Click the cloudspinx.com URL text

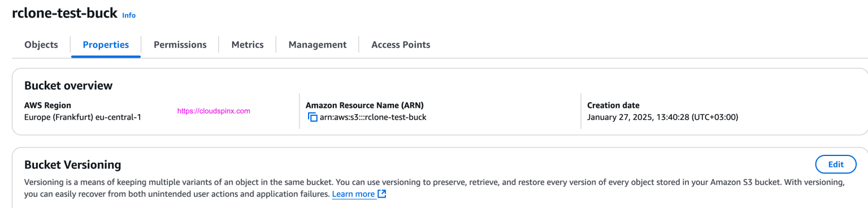[214, 111]
